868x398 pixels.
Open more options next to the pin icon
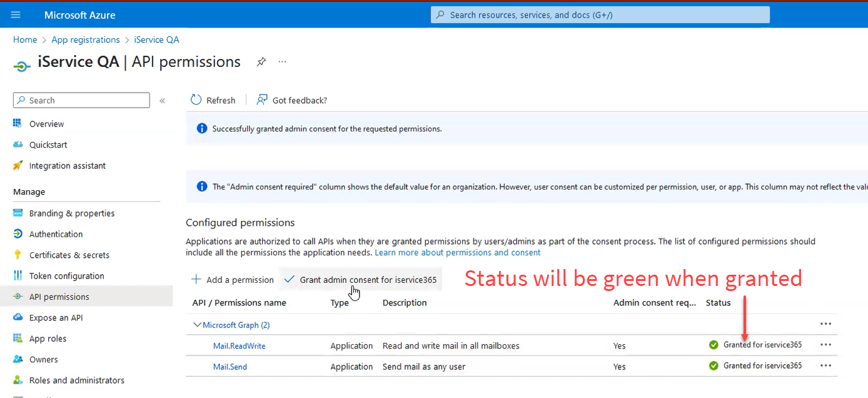pos(282,62)
